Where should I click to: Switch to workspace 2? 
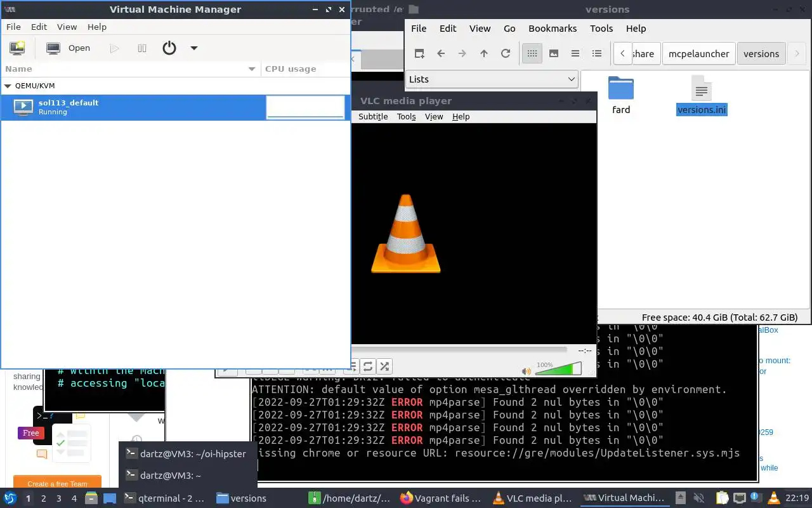44,498
